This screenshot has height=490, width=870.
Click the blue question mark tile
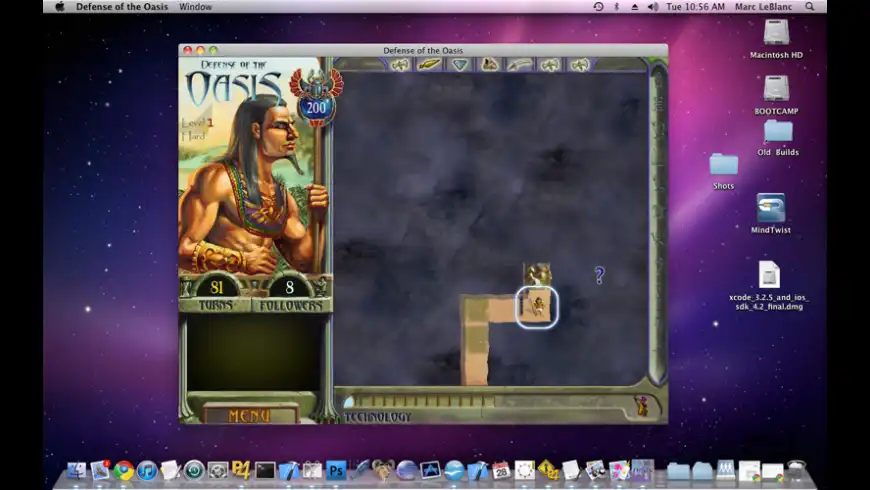[599, 275]
